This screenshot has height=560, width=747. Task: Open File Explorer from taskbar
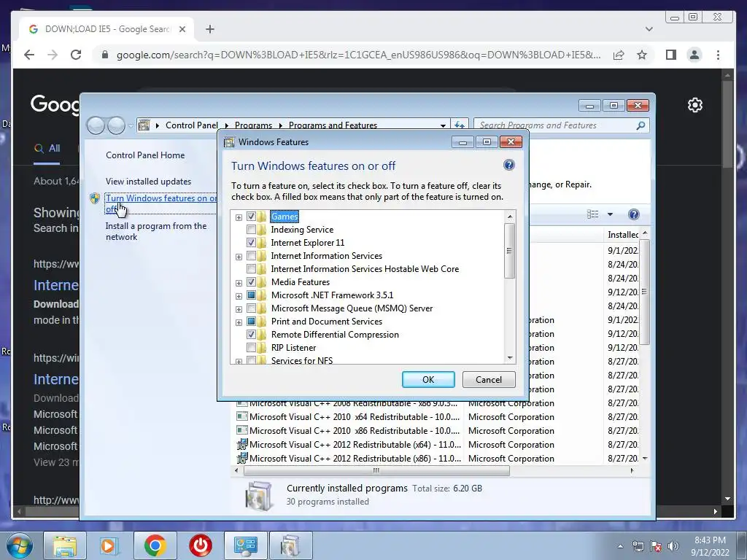tap(65, 545)
